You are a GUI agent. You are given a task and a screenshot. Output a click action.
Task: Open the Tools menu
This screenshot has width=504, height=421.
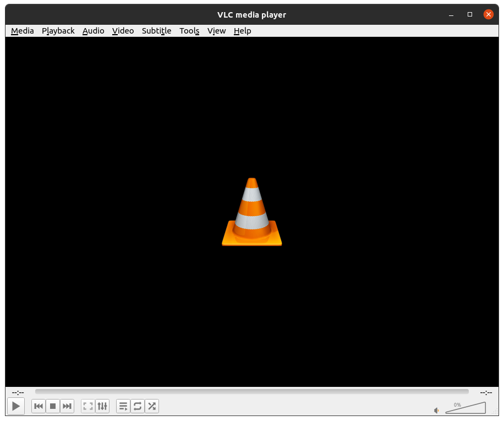(x=189, y=31)
